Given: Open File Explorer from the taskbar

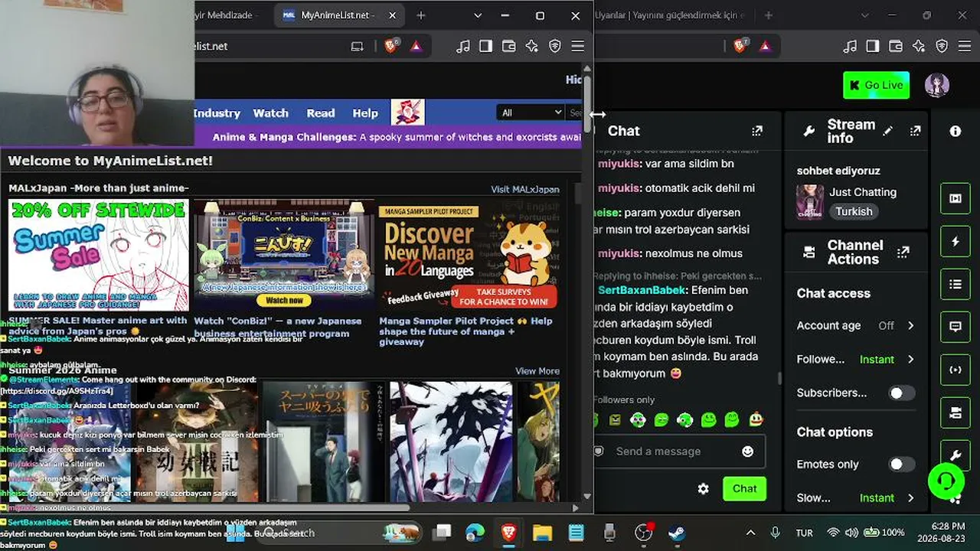Looking at the screenshot, I should 543,533.
